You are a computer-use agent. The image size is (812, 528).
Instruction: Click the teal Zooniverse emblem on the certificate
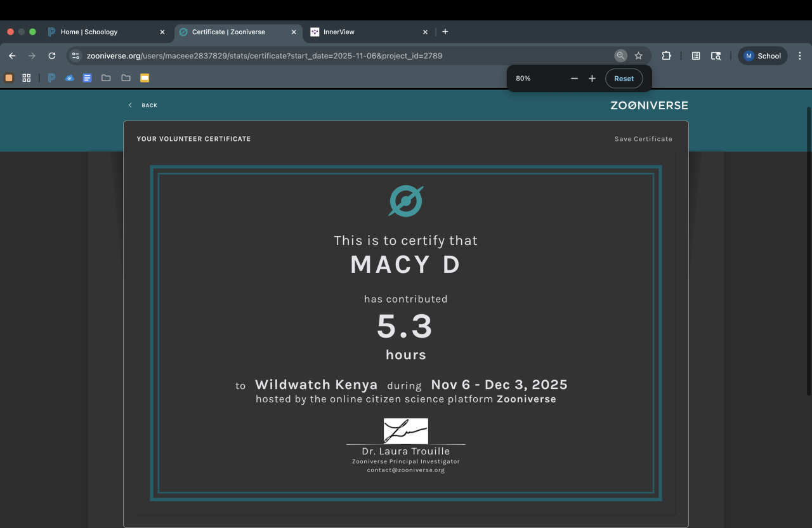tap(406, 201)
